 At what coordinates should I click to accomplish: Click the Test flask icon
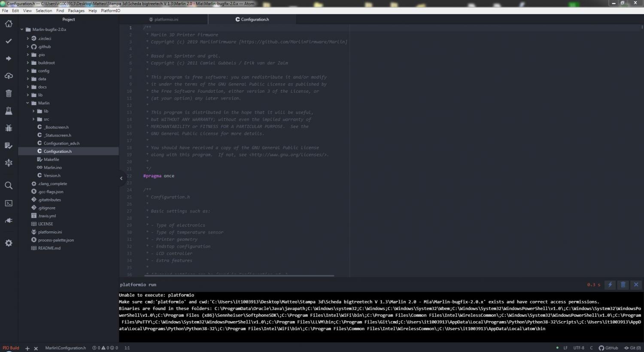point(9,111)
